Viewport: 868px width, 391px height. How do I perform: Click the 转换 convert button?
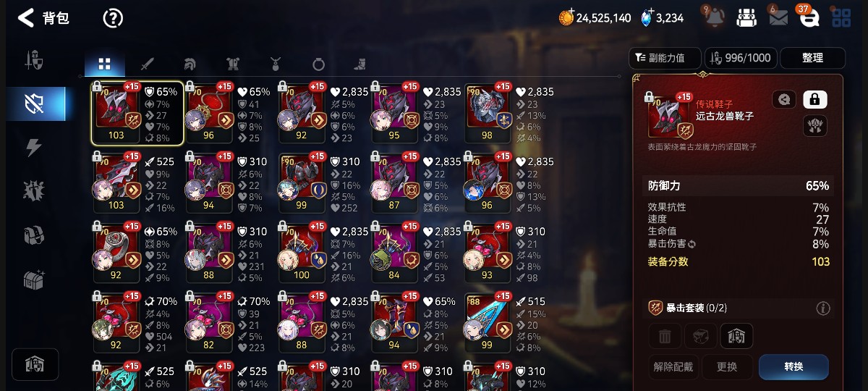pyautogui.click(x=793, y=366)
